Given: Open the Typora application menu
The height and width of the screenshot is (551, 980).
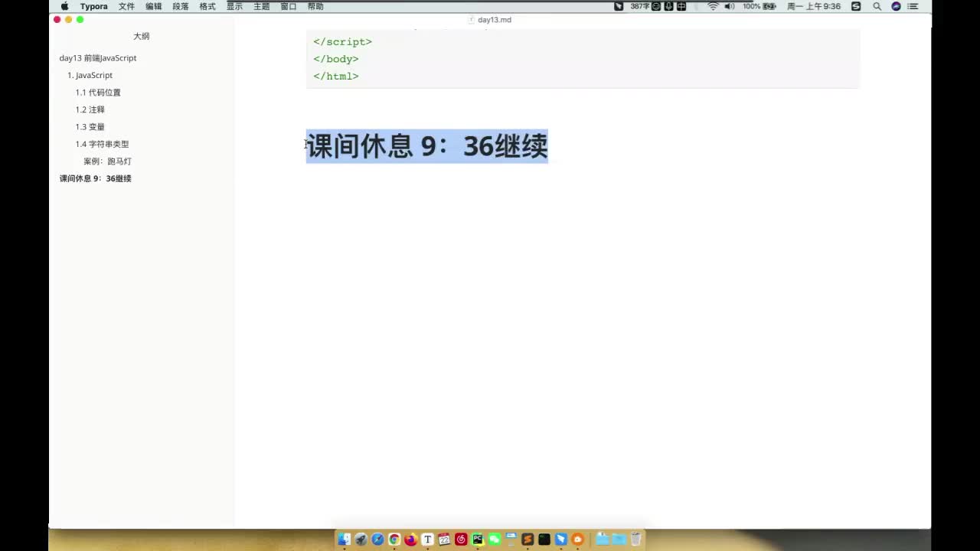Looking at the screenshot, I should tap(93, 6).
